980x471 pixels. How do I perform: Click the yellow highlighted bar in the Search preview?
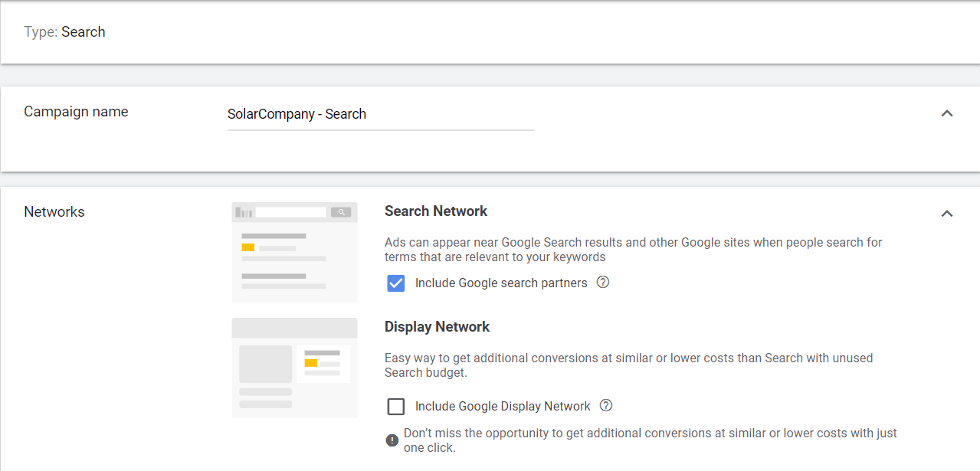click(247, 247)
